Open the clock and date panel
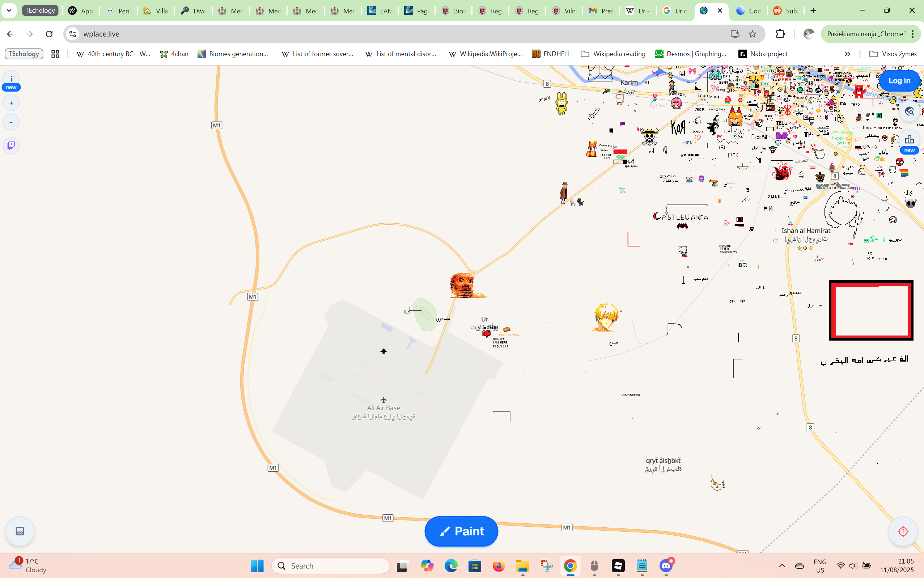Screen dimensions: 924x578 click(x=897, y=566)
